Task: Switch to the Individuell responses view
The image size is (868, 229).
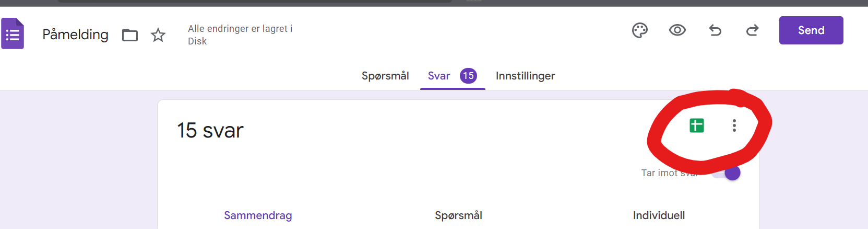Action: point(659,215)
